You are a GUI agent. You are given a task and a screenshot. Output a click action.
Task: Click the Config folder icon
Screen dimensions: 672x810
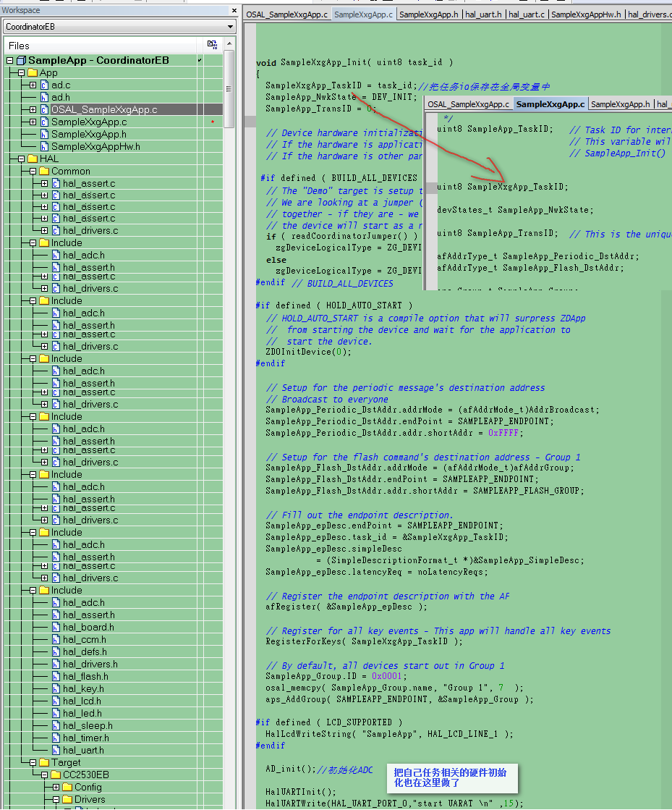tap(67, 788)
